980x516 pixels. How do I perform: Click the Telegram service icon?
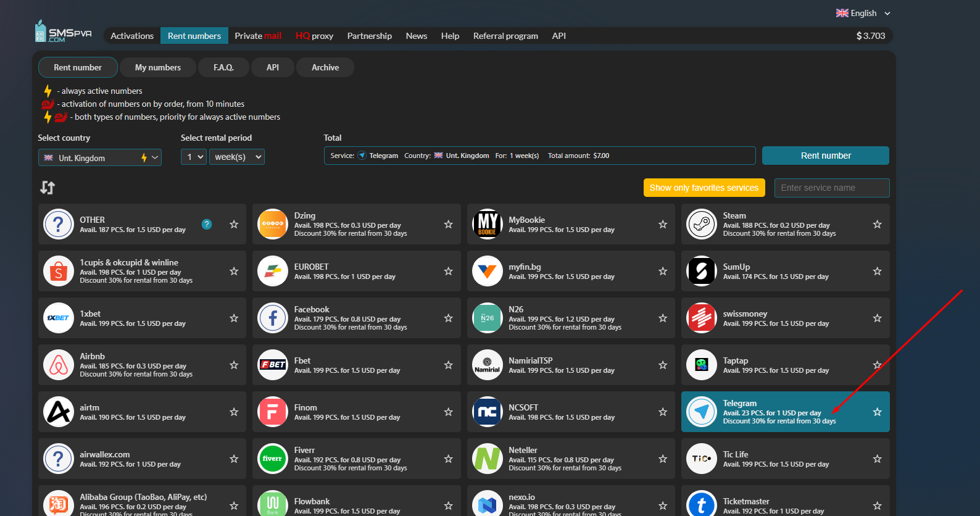702,412
